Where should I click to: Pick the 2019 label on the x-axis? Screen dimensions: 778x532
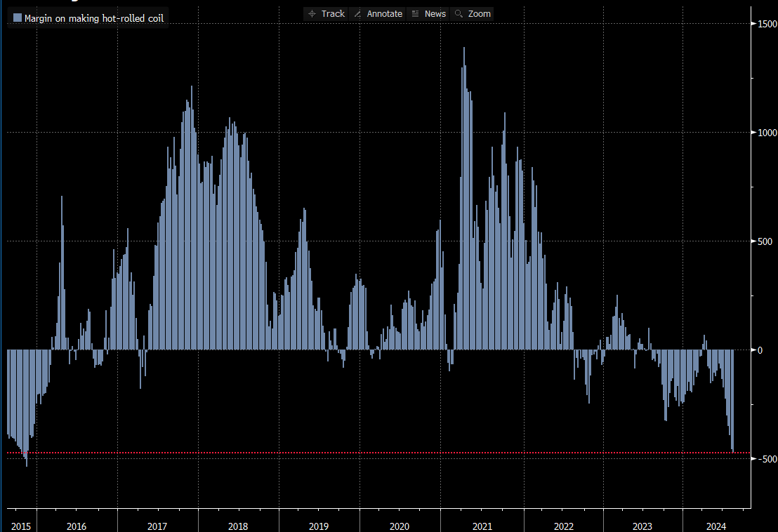pos(319,526)
